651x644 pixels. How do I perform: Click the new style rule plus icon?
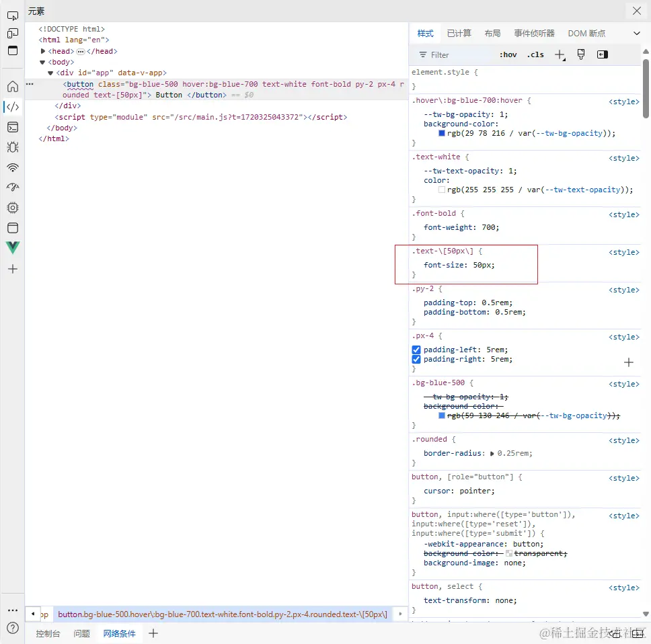point(560,54)
